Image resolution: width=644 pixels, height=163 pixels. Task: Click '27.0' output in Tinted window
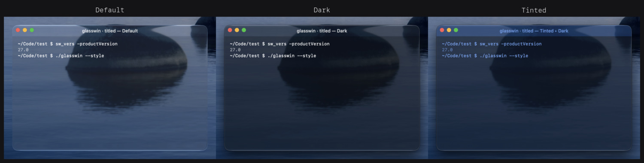447,50
